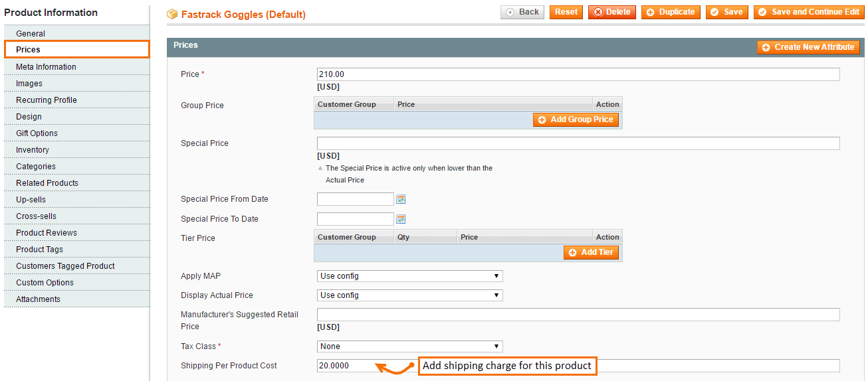Click the Fastrack Goggles (Default) title
The width and height of the screenshot is (868, 381).
point(243,14)
